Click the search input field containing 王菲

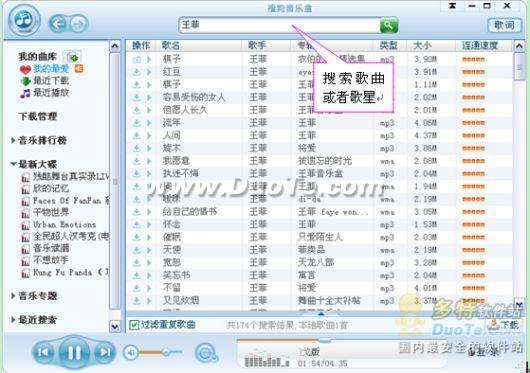280,25
